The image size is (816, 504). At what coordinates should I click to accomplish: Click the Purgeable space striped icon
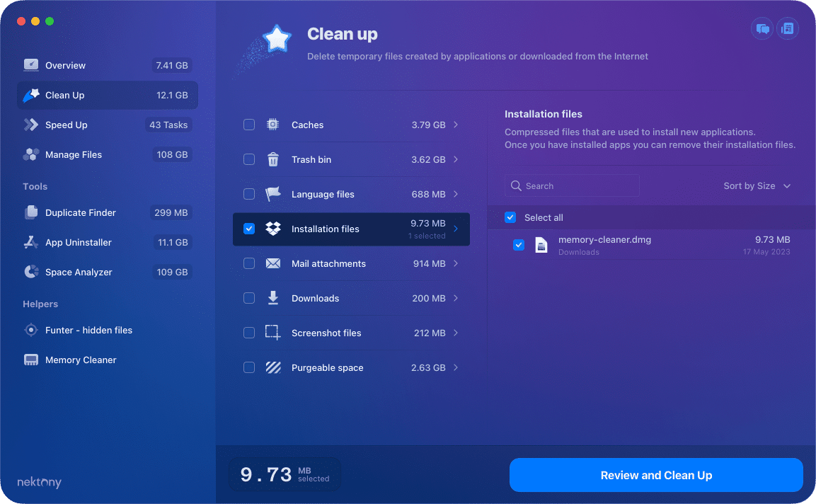(x=272, y=367)
